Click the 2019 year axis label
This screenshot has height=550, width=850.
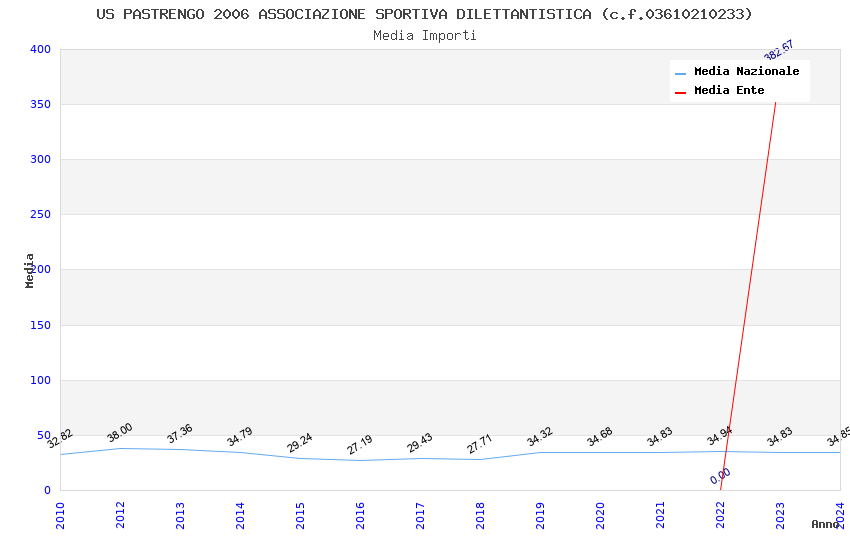(540, 515)
